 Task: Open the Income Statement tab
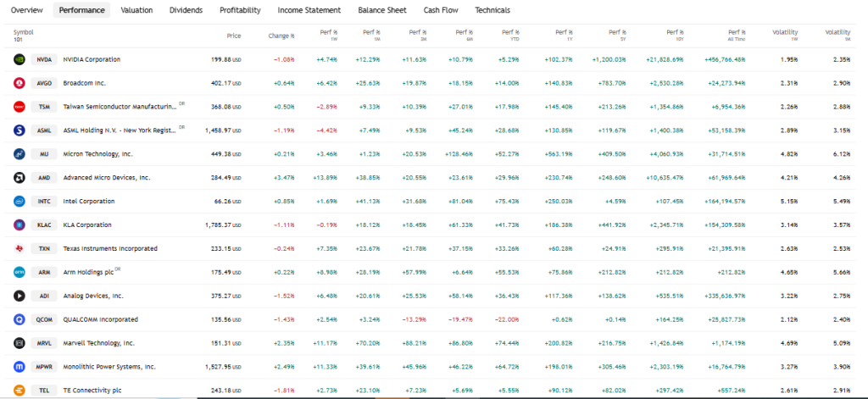point(309,10)
